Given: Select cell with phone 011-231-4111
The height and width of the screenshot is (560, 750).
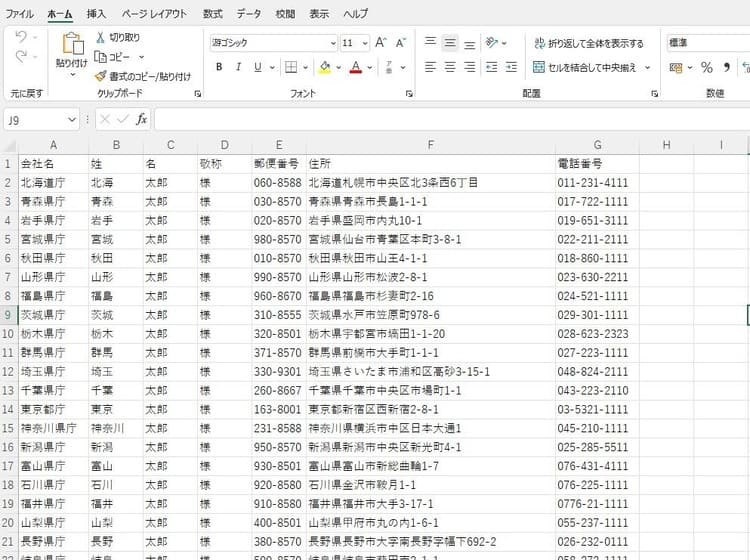Looking at the screenshot, I should coord(597,183).
